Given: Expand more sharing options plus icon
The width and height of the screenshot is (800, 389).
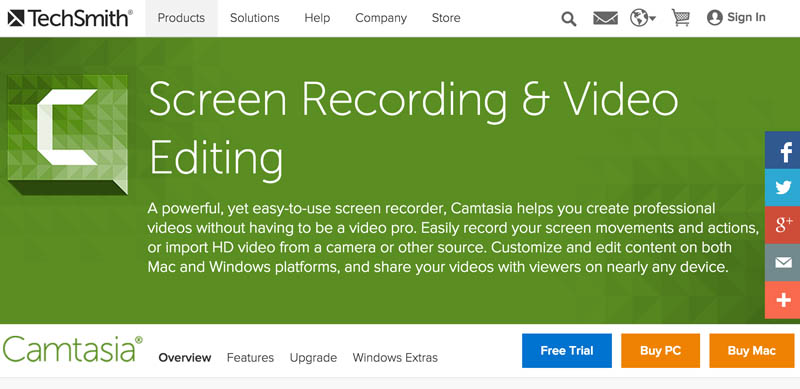Looking at the screenshot, I should (x=783, y=300).
